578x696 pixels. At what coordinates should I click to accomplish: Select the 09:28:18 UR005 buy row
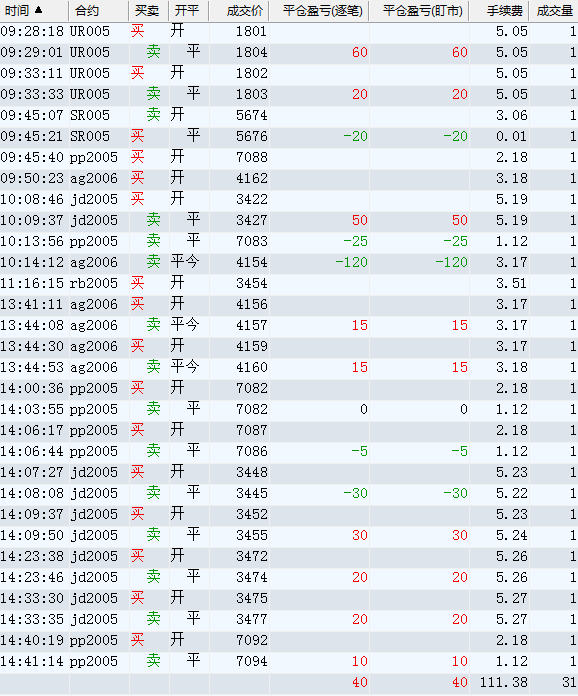289,32
